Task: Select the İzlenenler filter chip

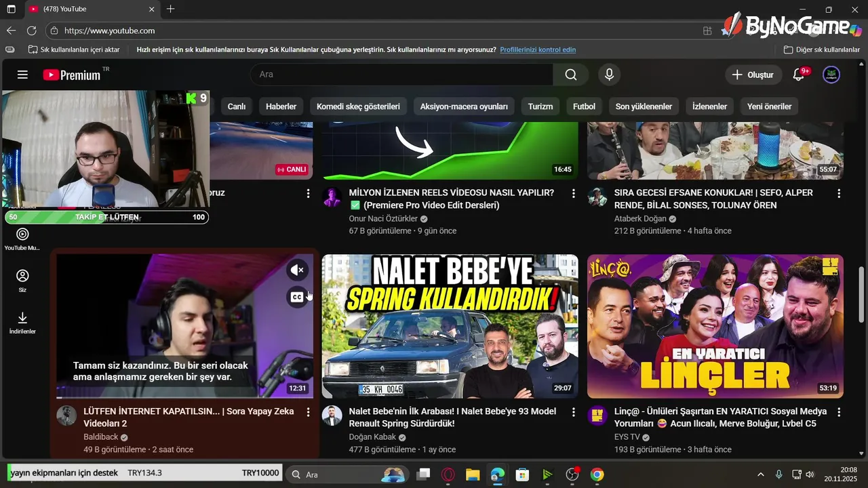Action: click(709, 106)
